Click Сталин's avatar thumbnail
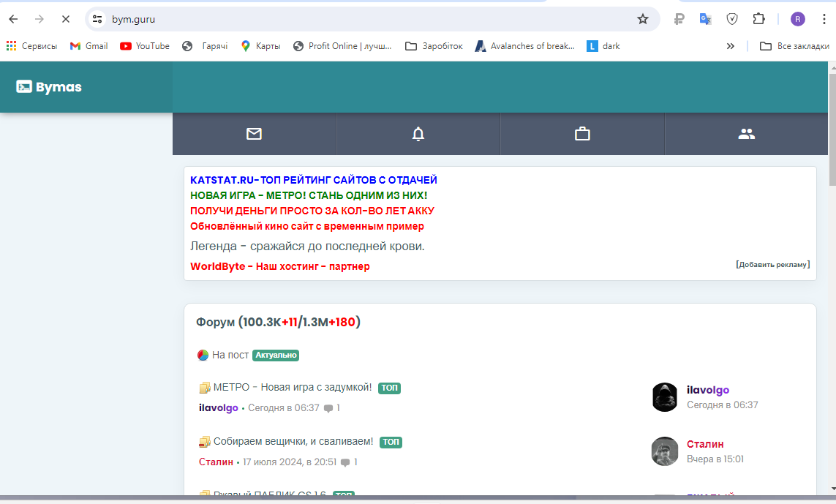Screen dimensions: 836x504 click(665, 451)
